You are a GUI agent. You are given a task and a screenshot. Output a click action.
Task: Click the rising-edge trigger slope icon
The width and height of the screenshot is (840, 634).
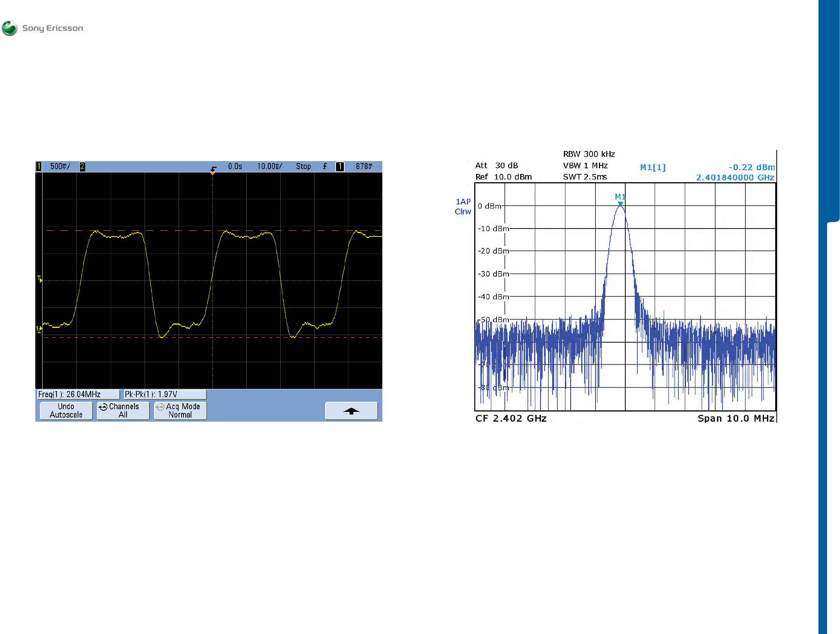(325, 166)
